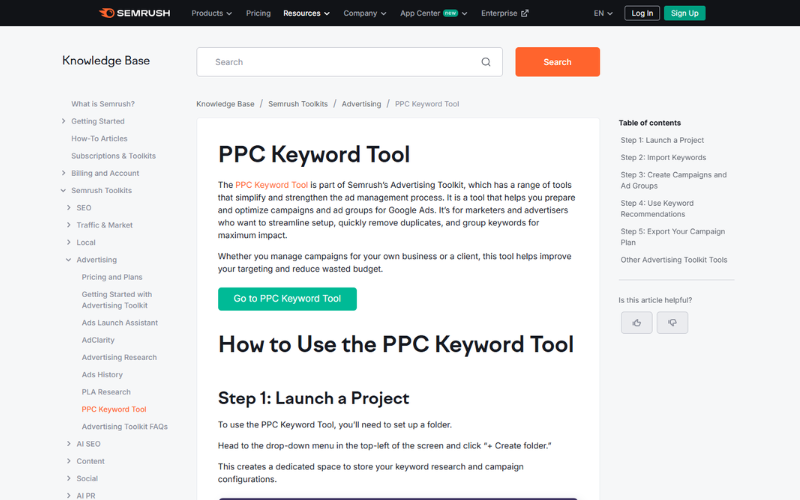
Task: Expand the Local sidebar section
Action: click(68, 242)
